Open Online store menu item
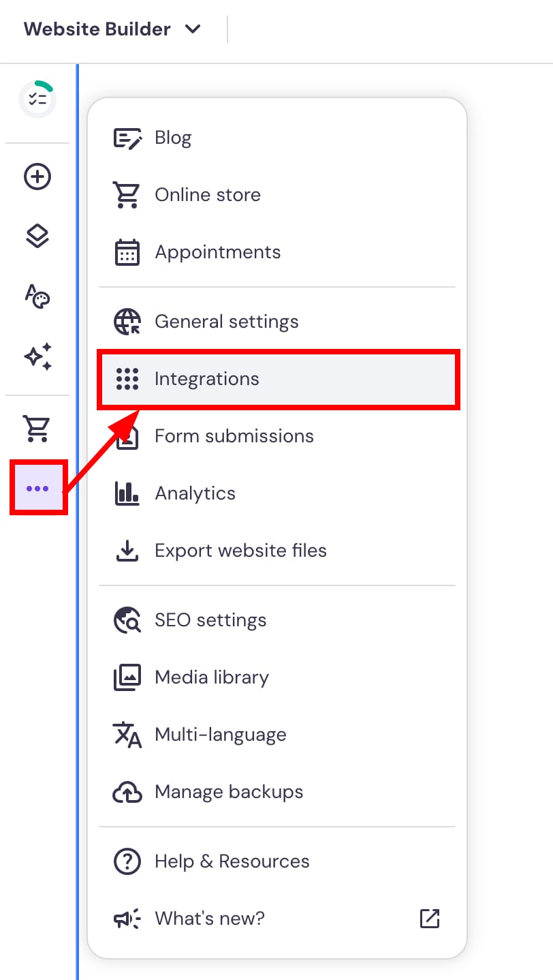The width and height of the screenshot is (553, 980). (208, 195)
